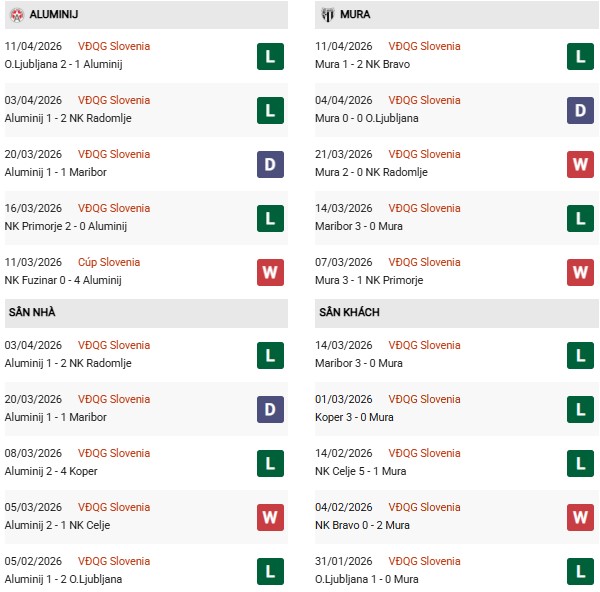
Task: Open VĐQG Slovenia link for O.Ljubljana 1 - 0 Mura
Action: coord(424,561)
